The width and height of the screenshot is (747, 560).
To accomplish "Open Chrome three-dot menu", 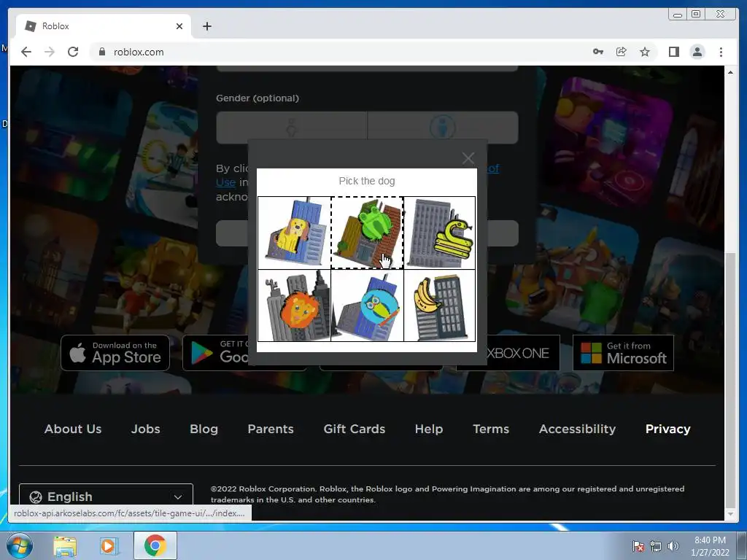I will point(721,52).
